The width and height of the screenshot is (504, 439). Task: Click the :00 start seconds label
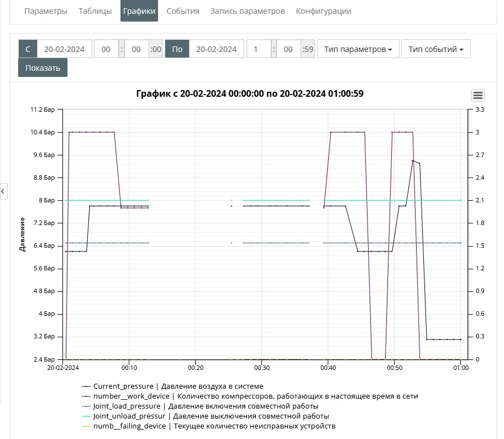(156, 49)
